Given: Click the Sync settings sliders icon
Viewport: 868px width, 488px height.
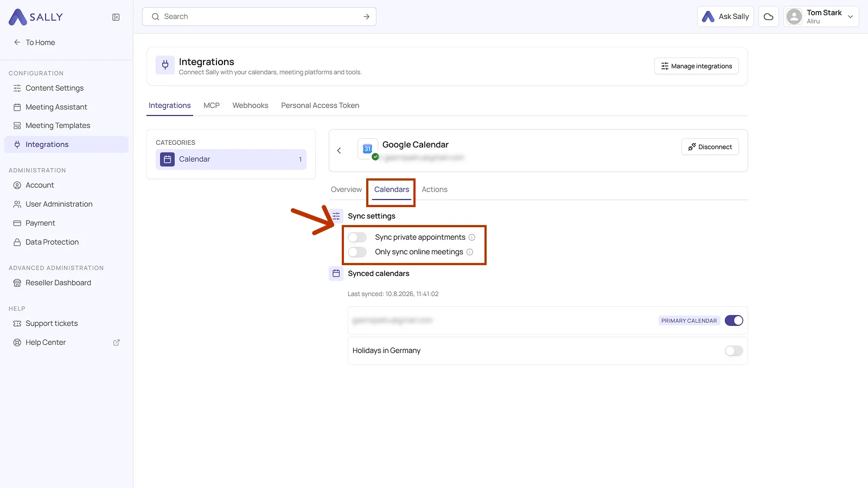Looking at the screenshot, I should (x=336, y=216).
